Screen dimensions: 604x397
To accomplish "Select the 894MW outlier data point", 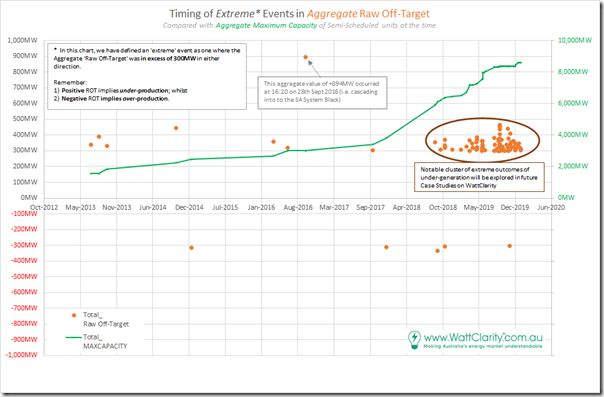I will click(305, 57).
